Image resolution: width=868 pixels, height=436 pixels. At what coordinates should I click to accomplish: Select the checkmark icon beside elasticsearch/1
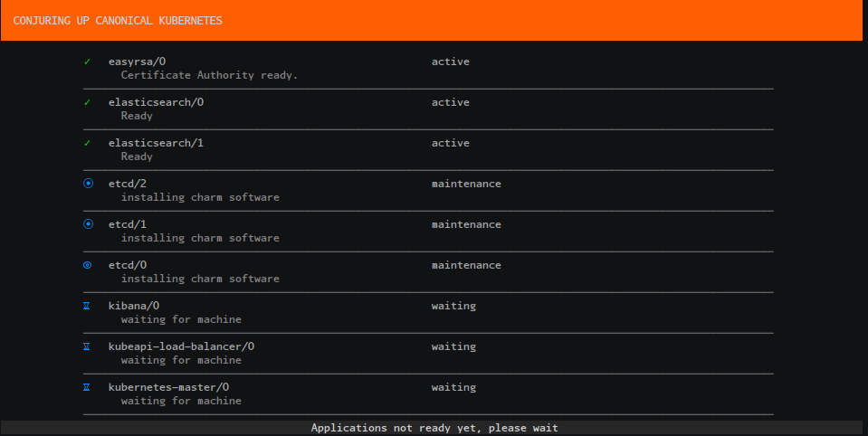(88, 143)
